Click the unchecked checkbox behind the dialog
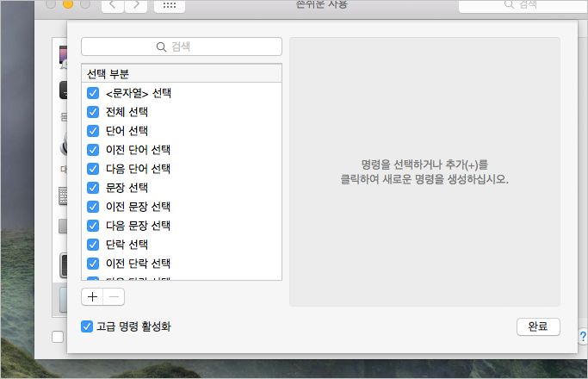The image size is (588, 379). (x=58, y=337)
